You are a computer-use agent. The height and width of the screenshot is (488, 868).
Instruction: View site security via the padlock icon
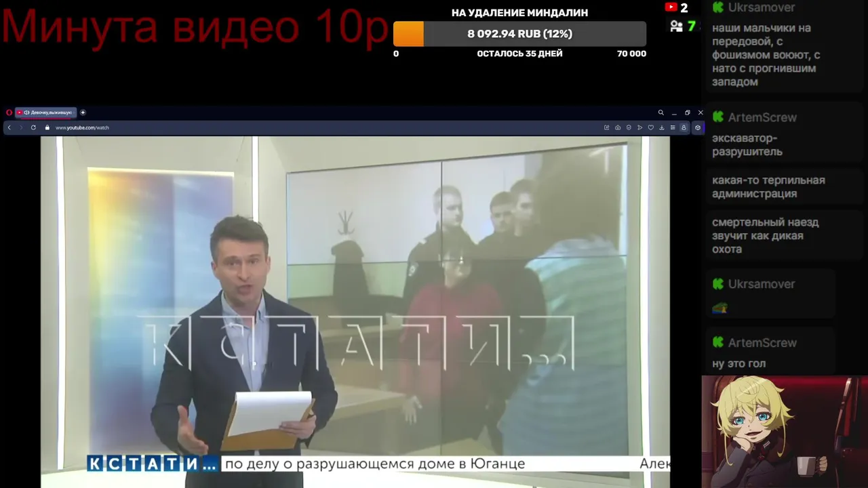(47, 127)
